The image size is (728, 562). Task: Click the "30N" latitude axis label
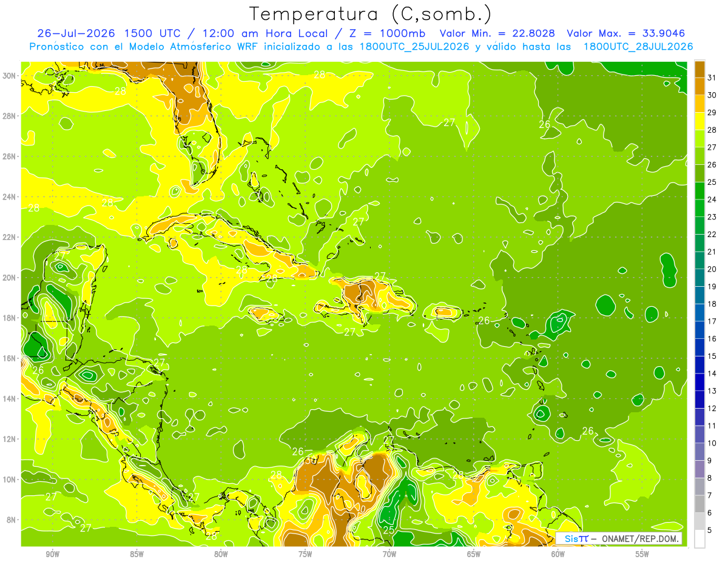coord(9,75)
